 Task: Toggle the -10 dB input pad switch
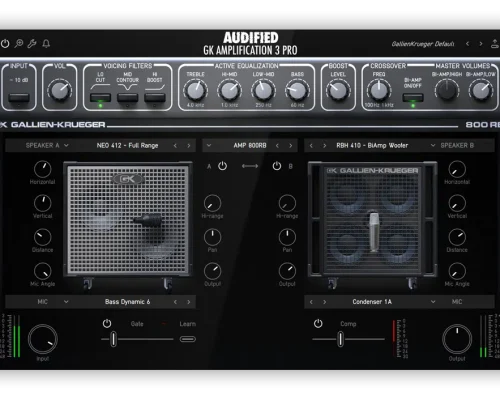point(19,98)
